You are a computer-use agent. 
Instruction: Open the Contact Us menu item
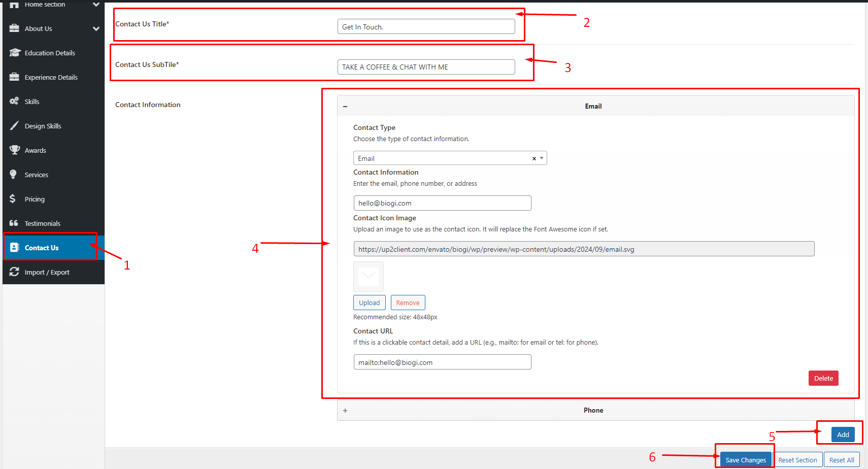pos(42,248)
